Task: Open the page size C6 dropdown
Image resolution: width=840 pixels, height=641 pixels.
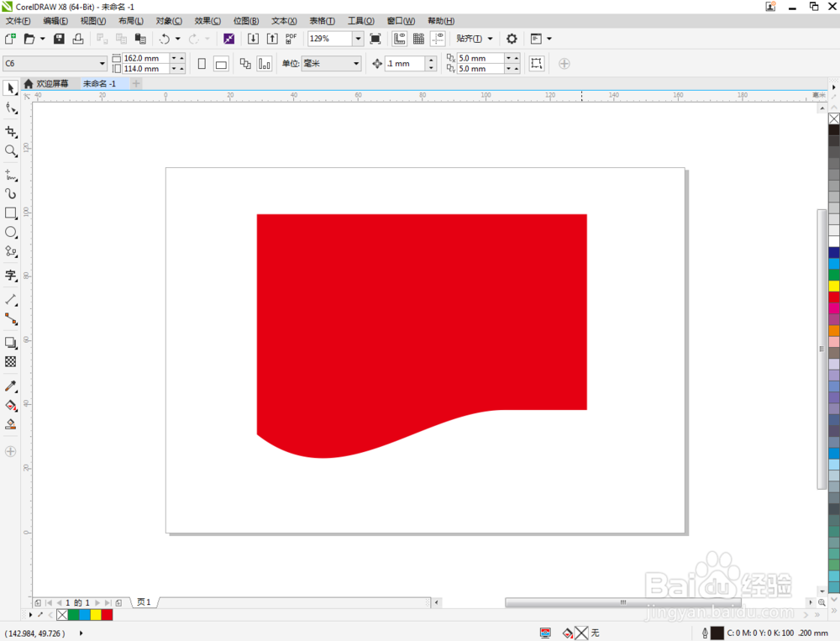Action: [x=102, y=63]
